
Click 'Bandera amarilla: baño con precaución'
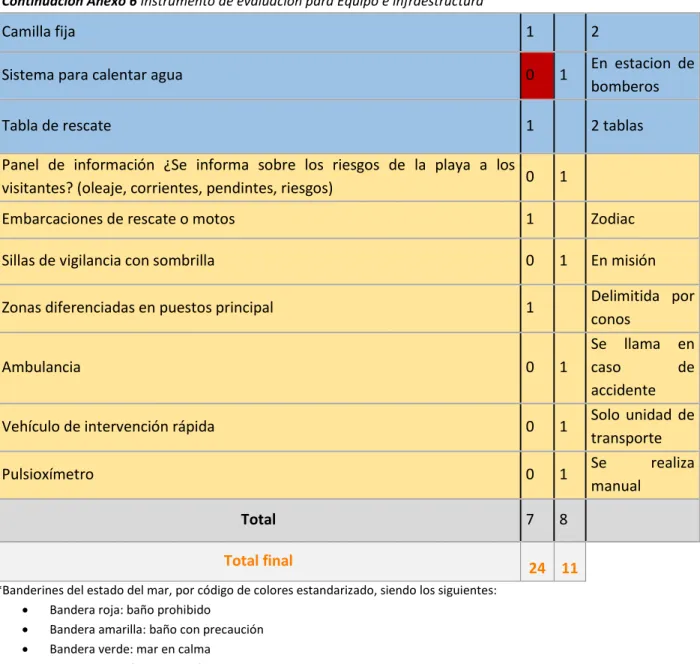[156, 630]
